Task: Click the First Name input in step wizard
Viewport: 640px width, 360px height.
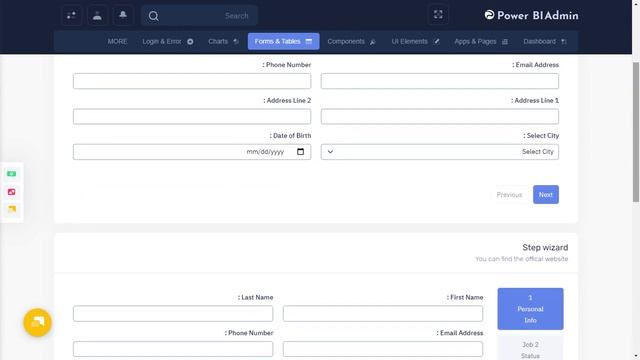Action: click(383, 313)
